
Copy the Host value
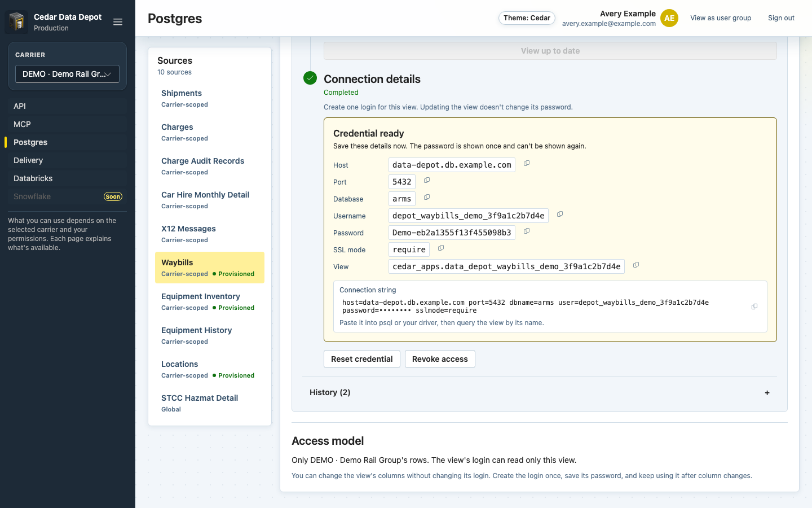(527, 164)
